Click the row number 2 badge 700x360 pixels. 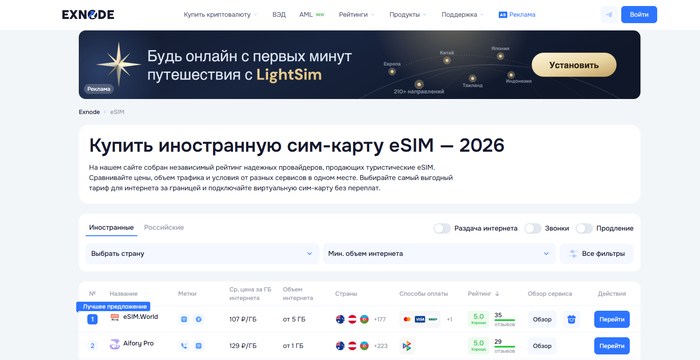pos(92,346)
